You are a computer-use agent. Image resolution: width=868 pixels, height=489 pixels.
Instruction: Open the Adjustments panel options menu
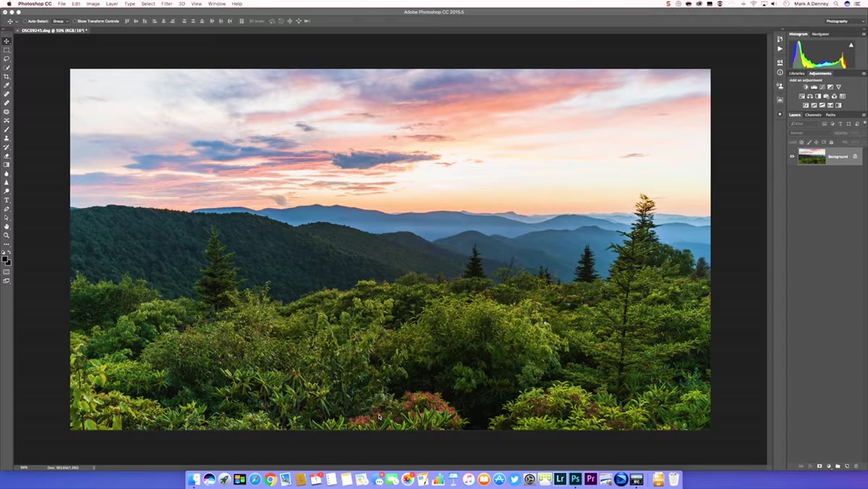tap(864, 73)
